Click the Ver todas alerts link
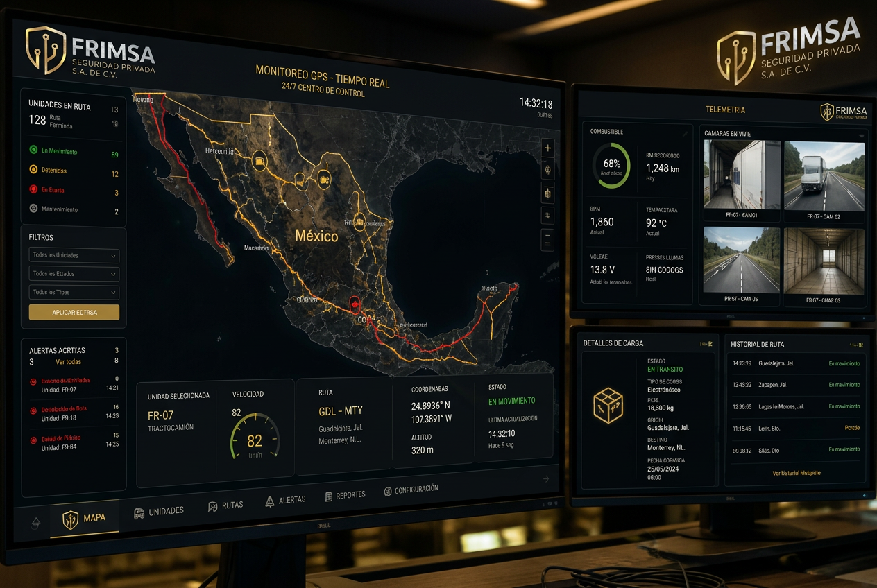Image resolution: width=877 pixels, height=588 pixels. point(68,362)
